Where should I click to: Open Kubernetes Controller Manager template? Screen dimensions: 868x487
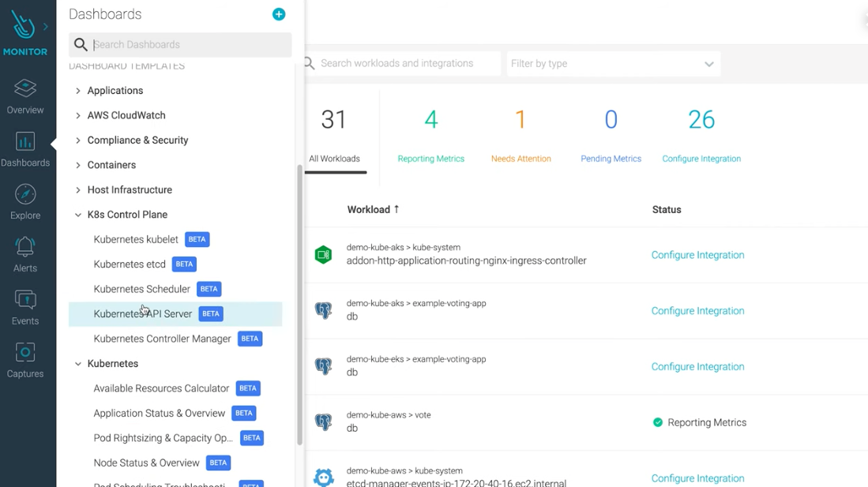[x=162, y=339]
